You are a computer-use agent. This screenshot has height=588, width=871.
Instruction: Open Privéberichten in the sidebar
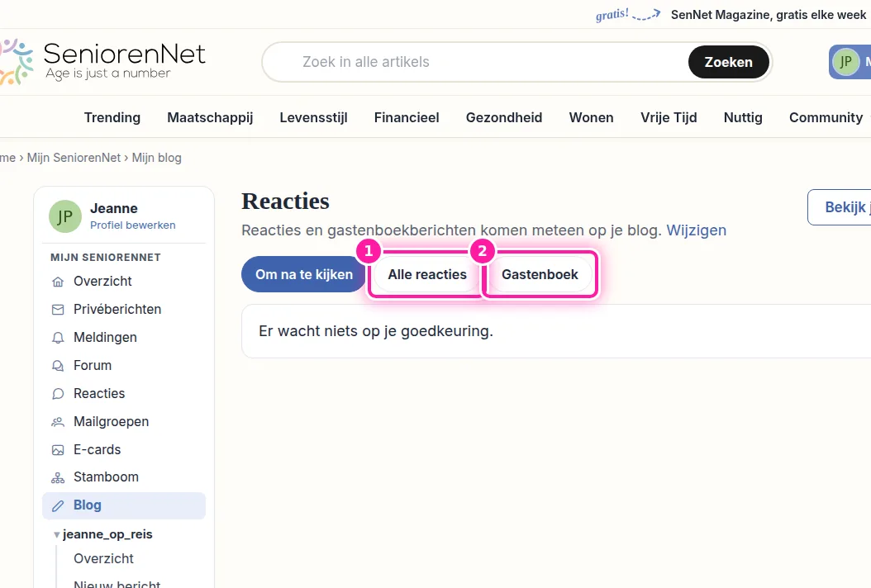[124, 309]
